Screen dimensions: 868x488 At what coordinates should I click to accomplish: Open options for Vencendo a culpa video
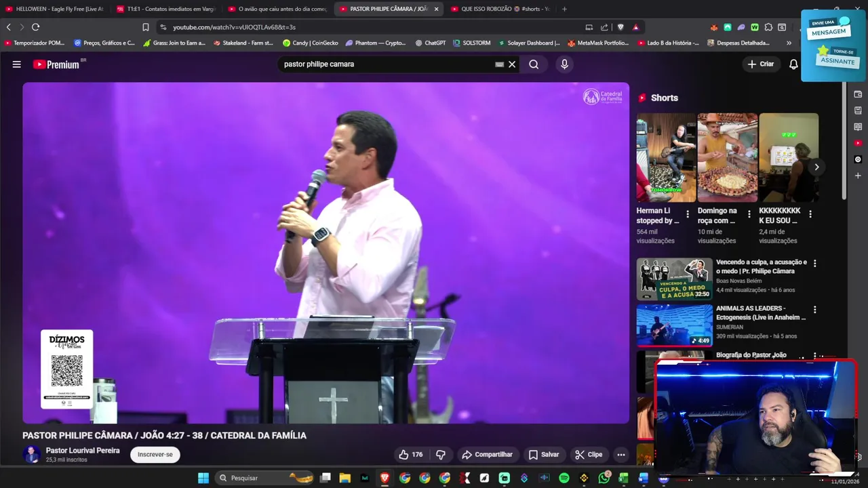pos(814,263)
